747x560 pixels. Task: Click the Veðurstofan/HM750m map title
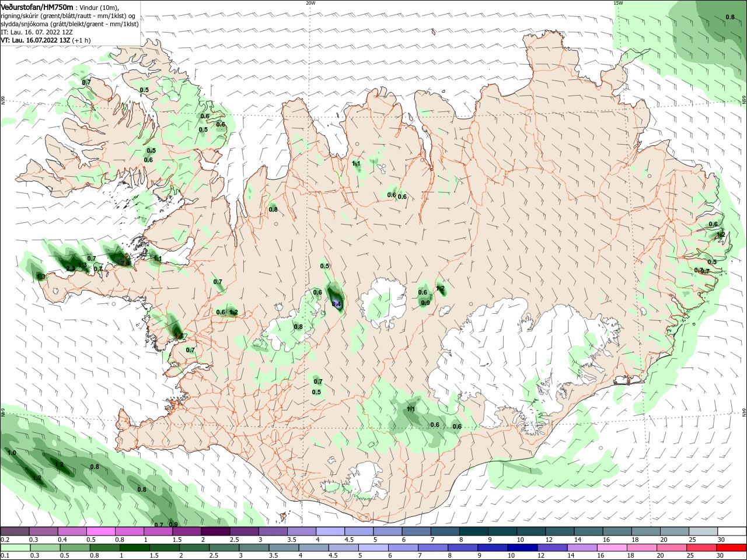[x=37, y=7]
